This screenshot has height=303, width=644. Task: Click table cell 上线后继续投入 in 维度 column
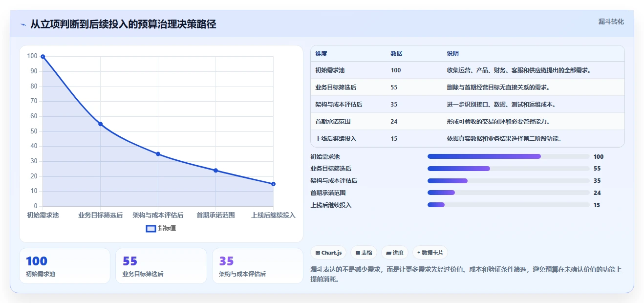[x=336, y=139]
